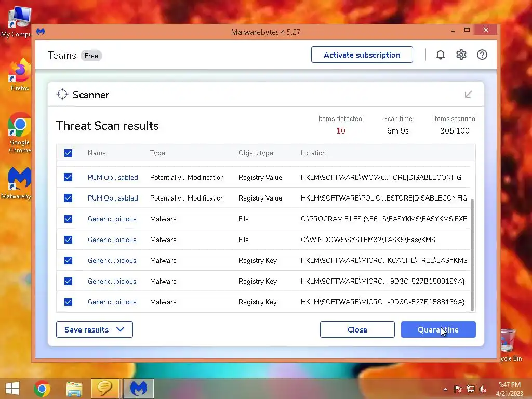The width and height of the screenshot is (532, 399).
Task: Click the results list vertical scrollbar
Action: [x=472, y=255]
